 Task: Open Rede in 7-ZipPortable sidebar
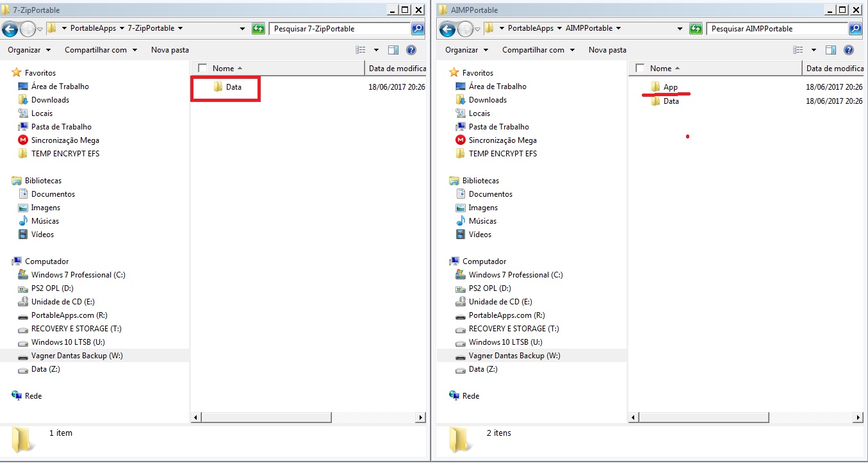(x=26, y=396)
